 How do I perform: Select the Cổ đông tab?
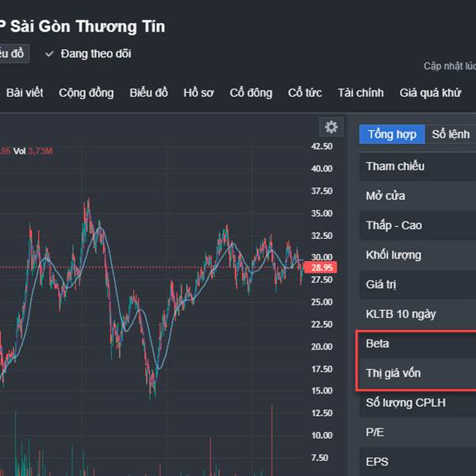[x=251, y=93]
